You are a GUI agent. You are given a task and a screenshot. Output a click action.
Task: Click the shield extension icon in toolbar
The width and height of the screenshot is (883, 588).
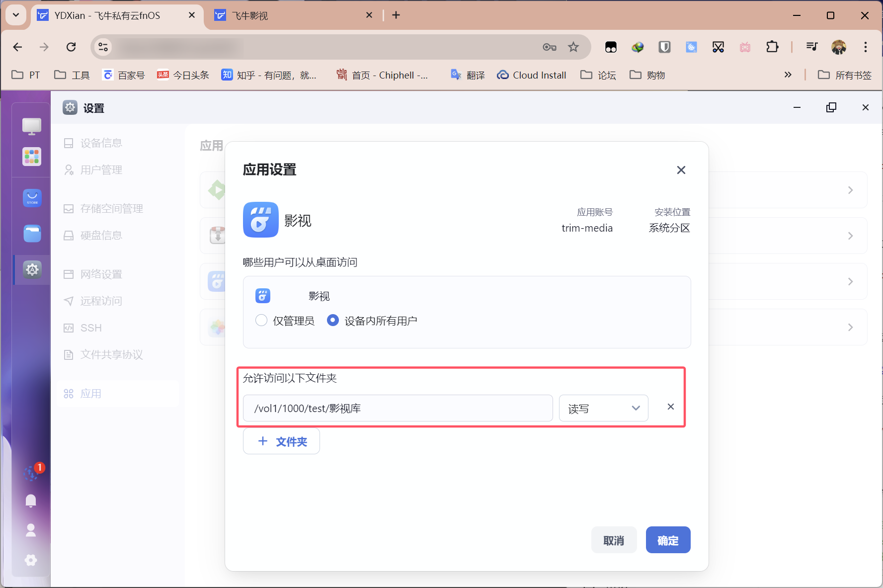click(x=664, y=47)
